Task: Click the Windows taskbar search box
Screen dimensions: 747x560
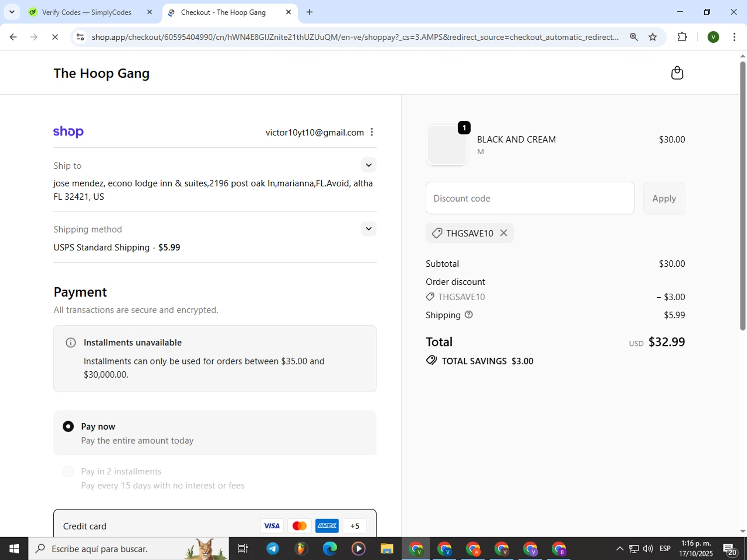Action: [128, 549]
